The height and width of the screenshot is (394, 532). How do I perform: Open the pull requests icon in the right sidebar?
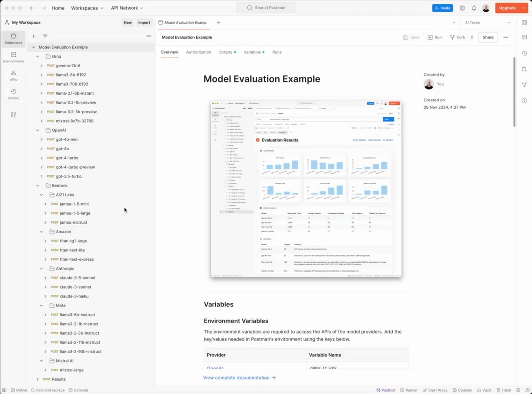tap(524, 69)
